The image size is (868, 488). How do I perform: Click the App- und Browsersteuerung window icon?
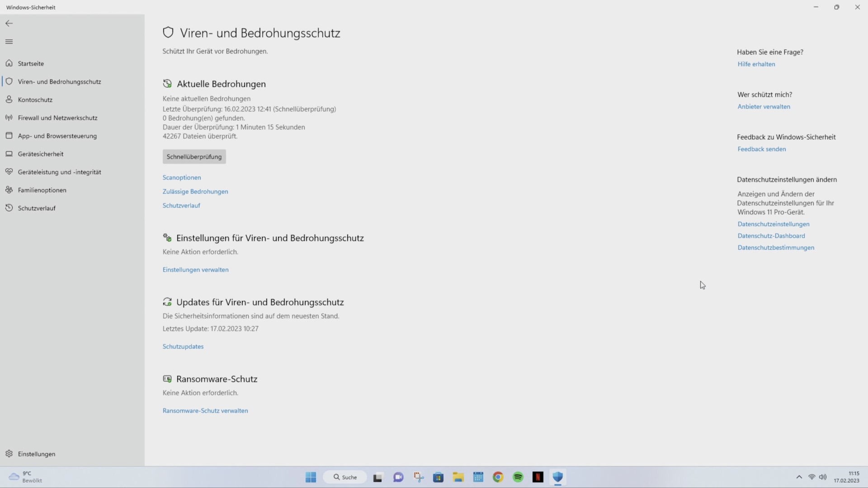pyautogui.click(x=9, y=136)
